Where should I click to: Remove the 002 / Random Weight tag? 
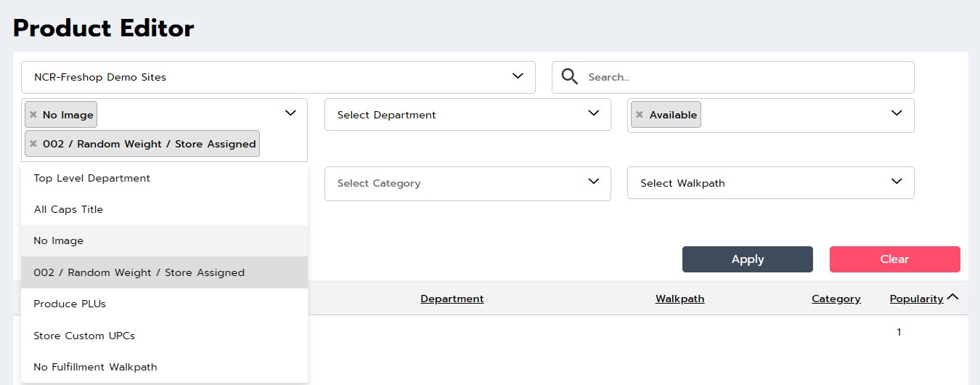33,144
